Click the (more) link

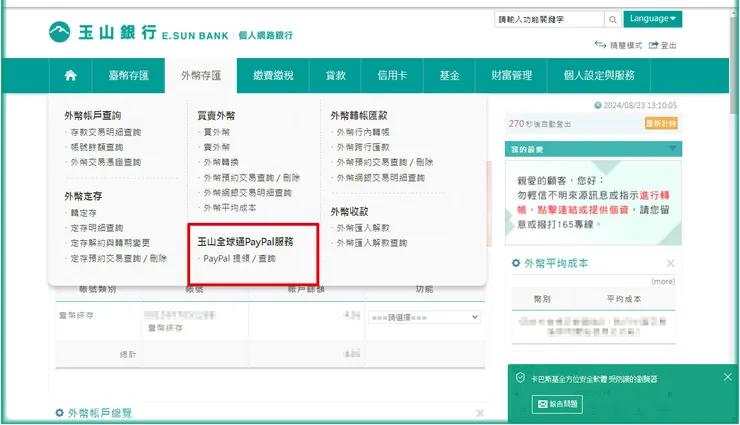coord(663,281)
